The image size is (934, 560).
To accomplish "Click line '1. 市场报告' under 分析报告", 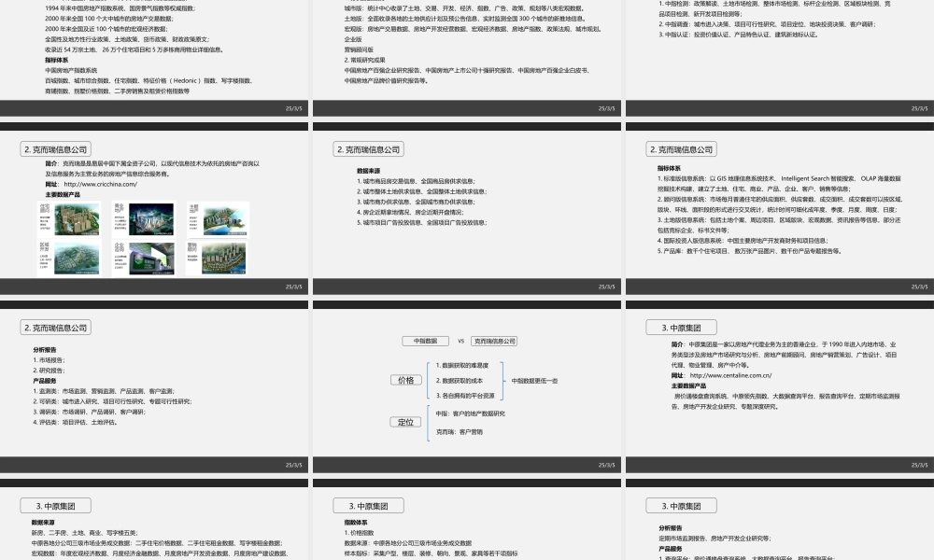I will click(x=49, y=360).
